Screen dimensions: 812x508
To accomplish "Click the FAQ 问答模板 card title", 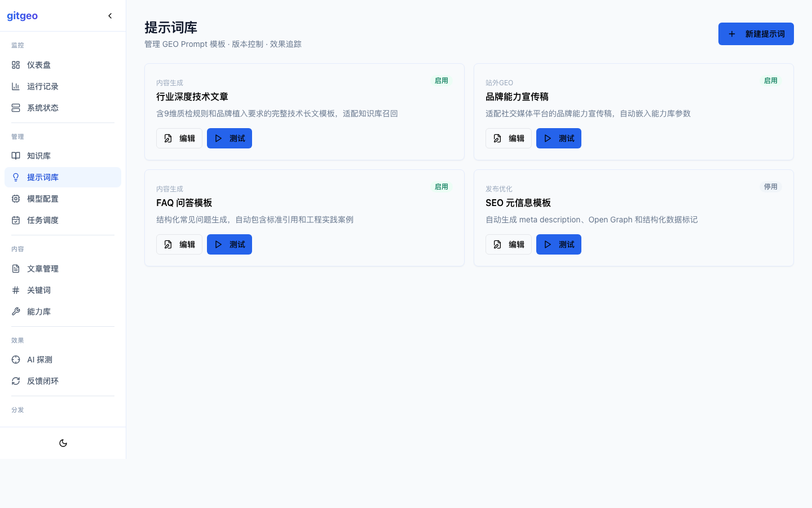I will 184,203.
